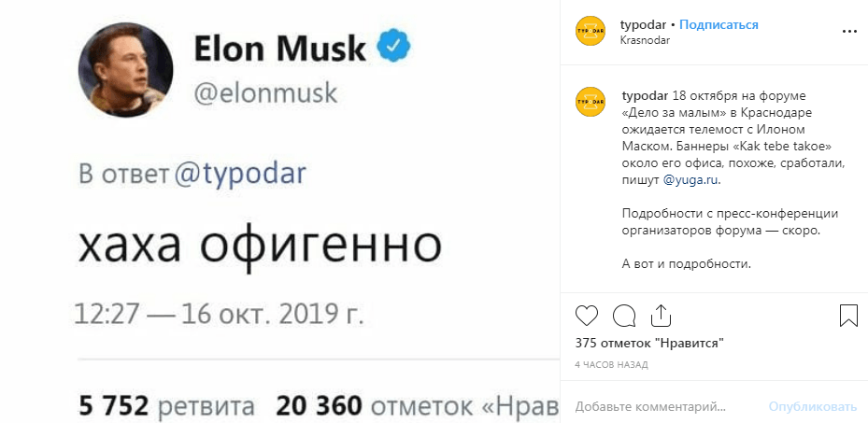
Task: Click the typodar username in the caption
Action: pos(645,96)
